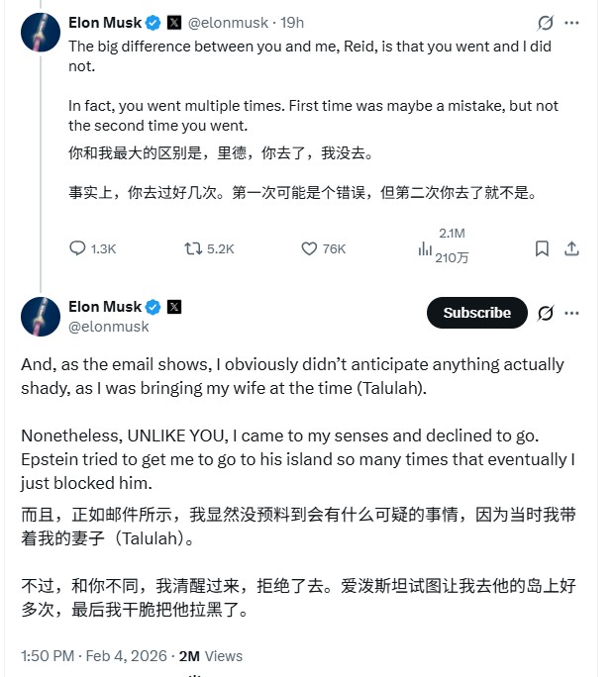Bookmark the top reply to Reid
The image size is (616, 677).
pos(542,248)
